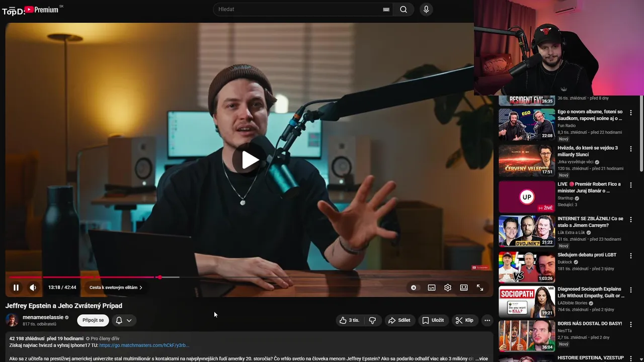Open Sledujem debatu proti LGBT thumbnail

click(x=527, y=267)
